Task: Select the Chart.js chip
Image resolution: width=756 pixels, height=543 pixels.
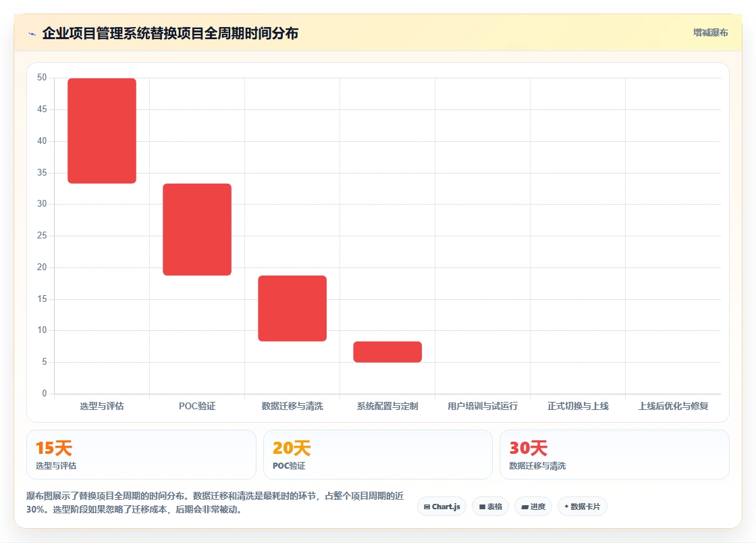Action: click(441, 507)
